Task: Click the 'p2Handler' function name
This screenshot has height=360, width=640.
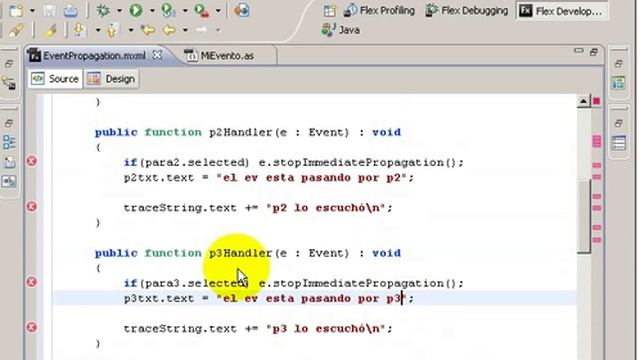Action: (240, 132)
